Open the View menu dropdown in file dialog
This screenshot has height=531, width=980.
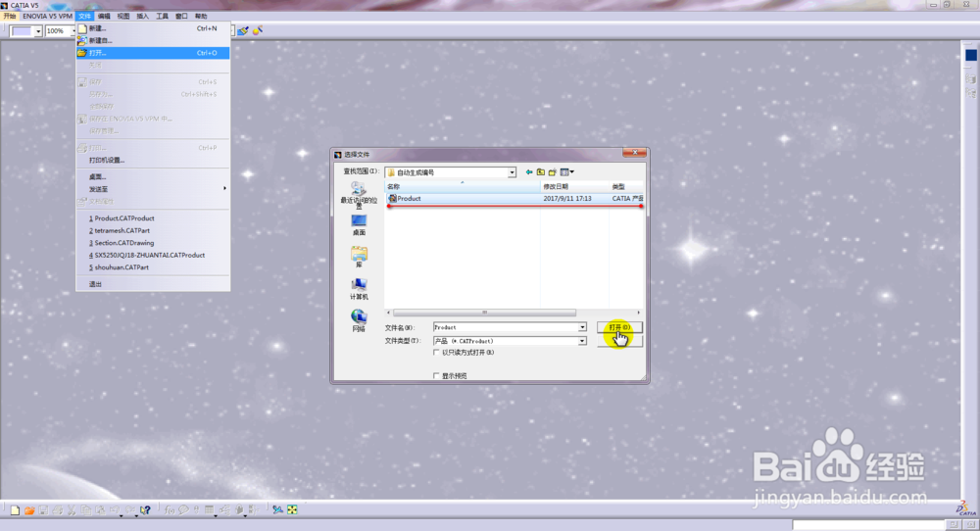click(567, 172)
